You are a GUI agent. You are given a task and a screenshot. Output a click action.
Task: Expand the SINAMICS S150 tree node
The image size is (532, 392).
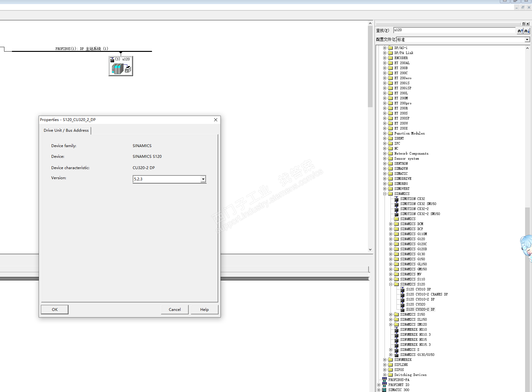(x=391, y=314)
